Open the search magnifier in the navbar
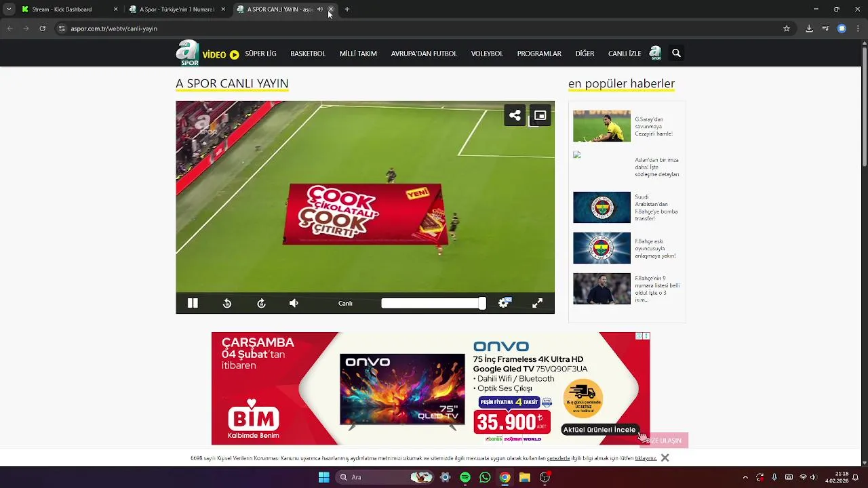Image resolution: width=868 pixels, height=488 pixels. (676, 53)
